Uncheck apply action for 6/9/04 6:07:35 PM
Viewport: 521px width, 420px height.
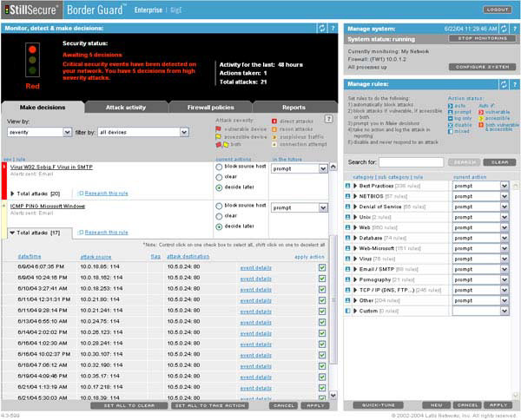coord(322,267)
